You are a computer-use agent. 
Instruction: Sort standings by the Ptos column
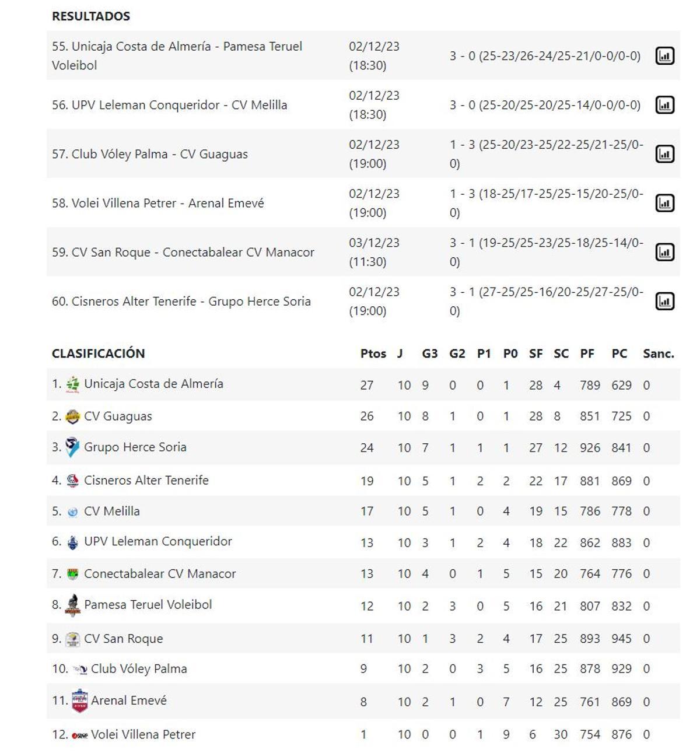pyautogui.click(x=373, y=353)
